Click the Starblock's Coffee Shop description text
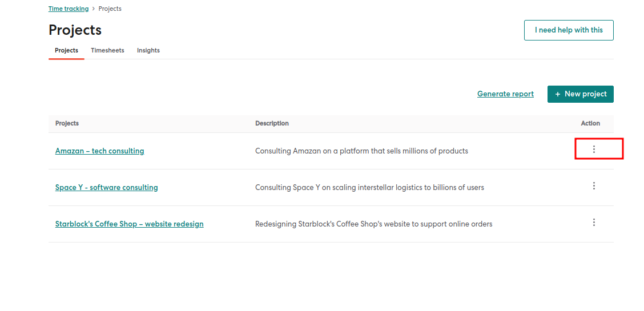 pos(373,224)
